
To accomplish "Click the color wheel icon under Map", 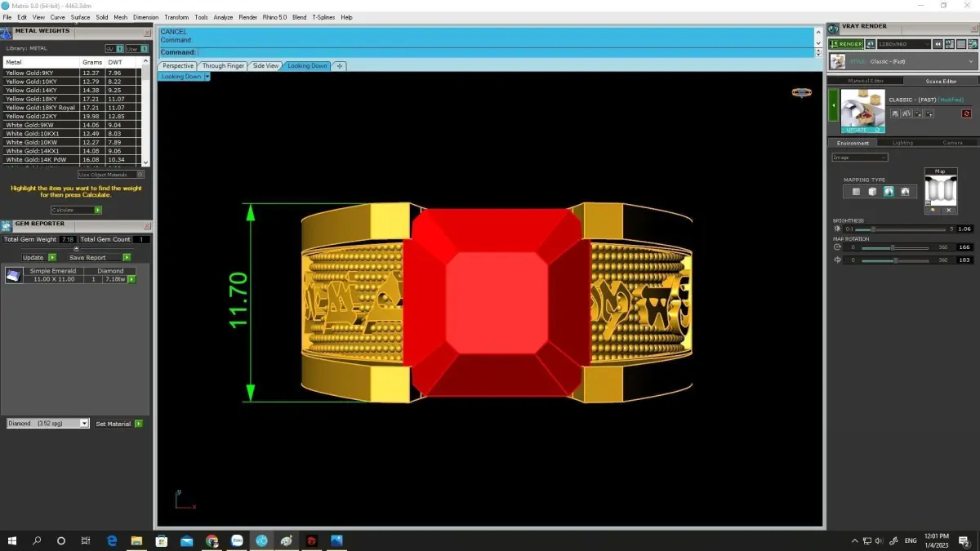I will [x=933, y=211].
